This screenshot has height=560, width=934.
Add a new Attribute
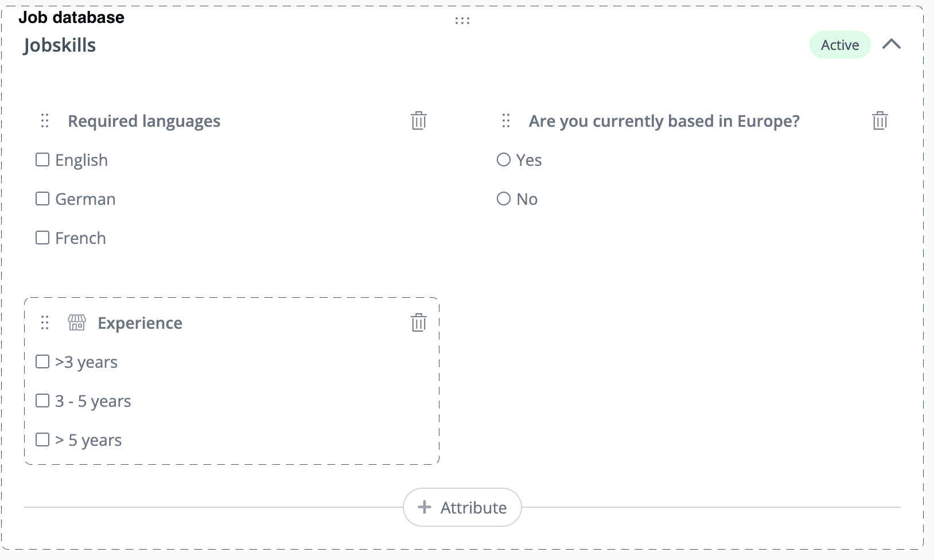tap(462, 508)
